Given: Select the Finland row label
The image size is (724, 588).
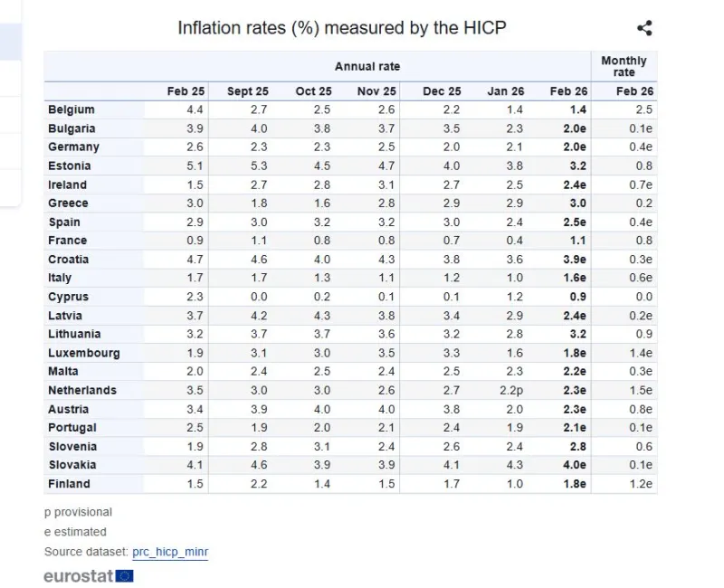Looking at the screenshot, I should (x=69, y=484).
